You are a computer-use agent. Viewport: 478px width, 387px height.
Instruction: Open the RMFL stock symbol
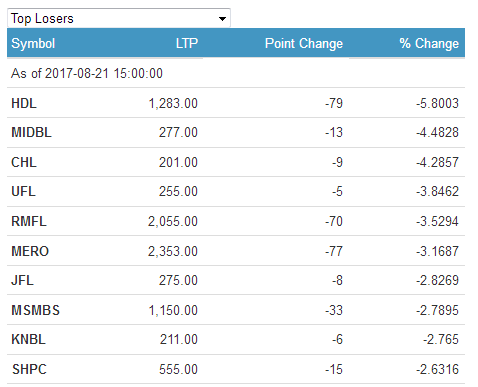pyautogui.click(x=29, y=221)
